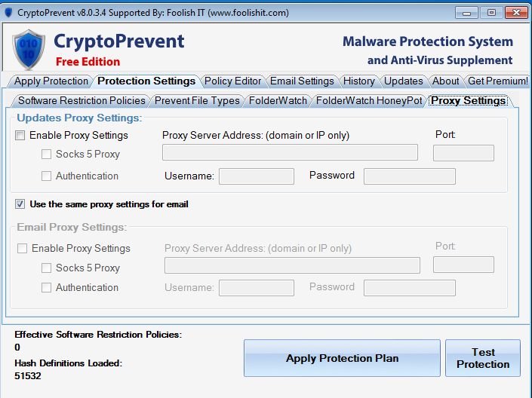The height and width of the screenshot is (398, 532).
Task: Enable Proxy Settings under Updates Proxy
Action: point(20,136)
